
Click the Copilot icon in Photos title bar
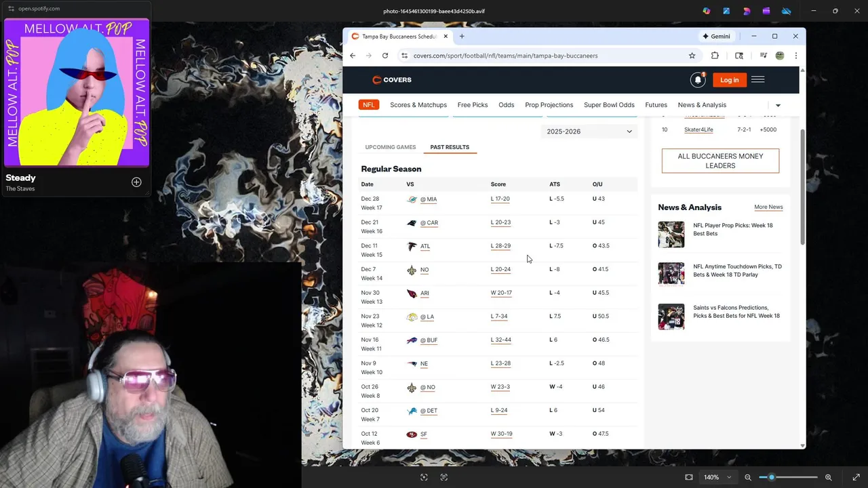[707, 11]
